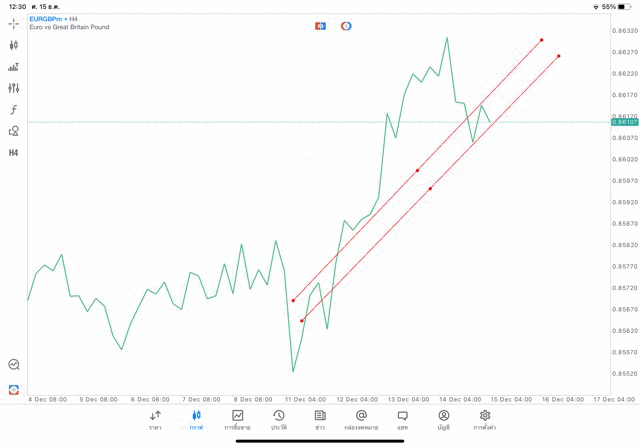
Task: Tap the circular icon at lower-left sidebar
Action: coord(13,365)
